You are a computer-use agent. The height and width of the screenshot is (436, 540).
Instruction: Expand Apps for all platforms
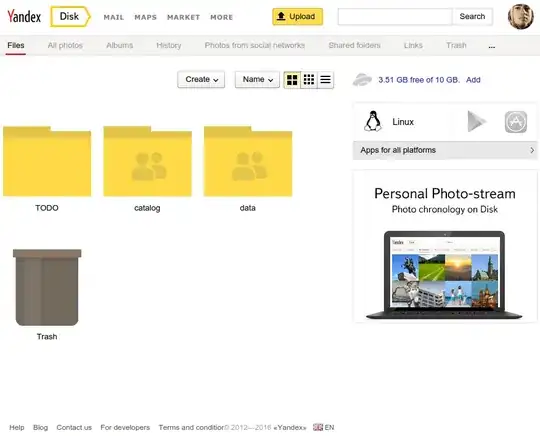445,150
